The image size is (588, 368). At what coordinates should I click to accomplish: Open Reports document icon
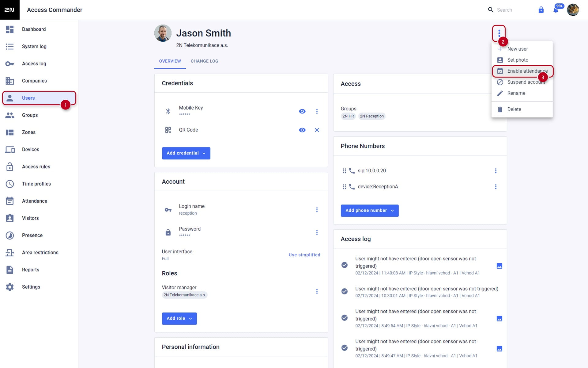[x=10, y=270]
